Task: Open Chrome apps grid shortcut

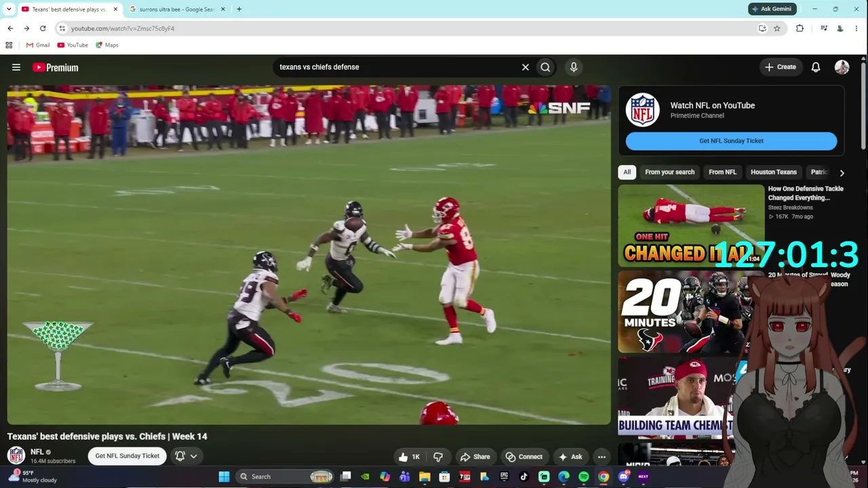Action: pyautogui.click(x=9, y=45)
